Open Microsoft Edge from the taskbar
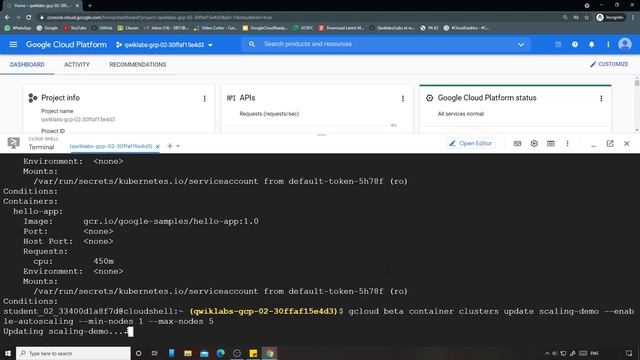640x360 pixels. coord(220,353)
